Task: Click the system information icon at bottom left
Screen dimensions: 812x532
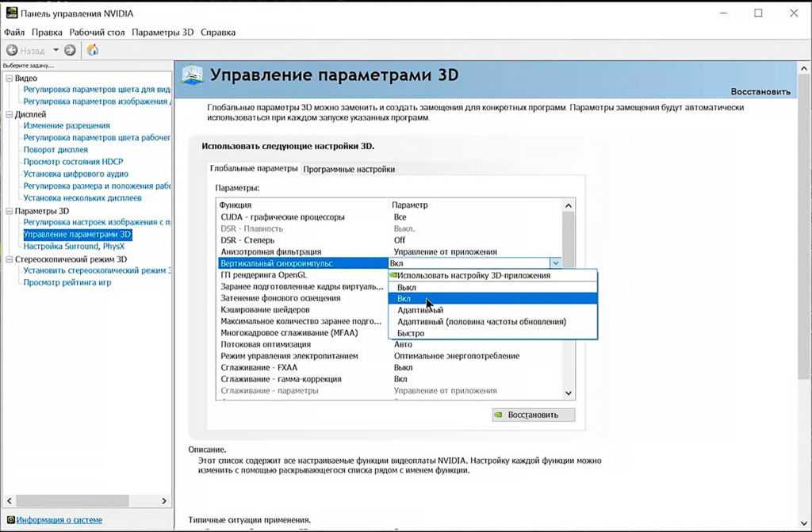Action: pos(10,520)
